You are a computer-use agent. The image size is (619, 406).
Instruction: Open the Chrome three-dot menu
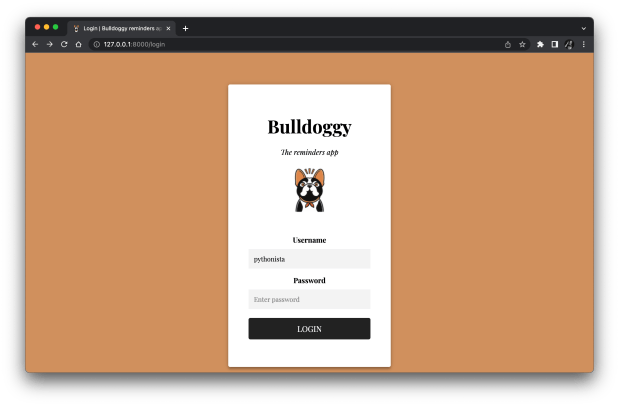click(583, 44)
